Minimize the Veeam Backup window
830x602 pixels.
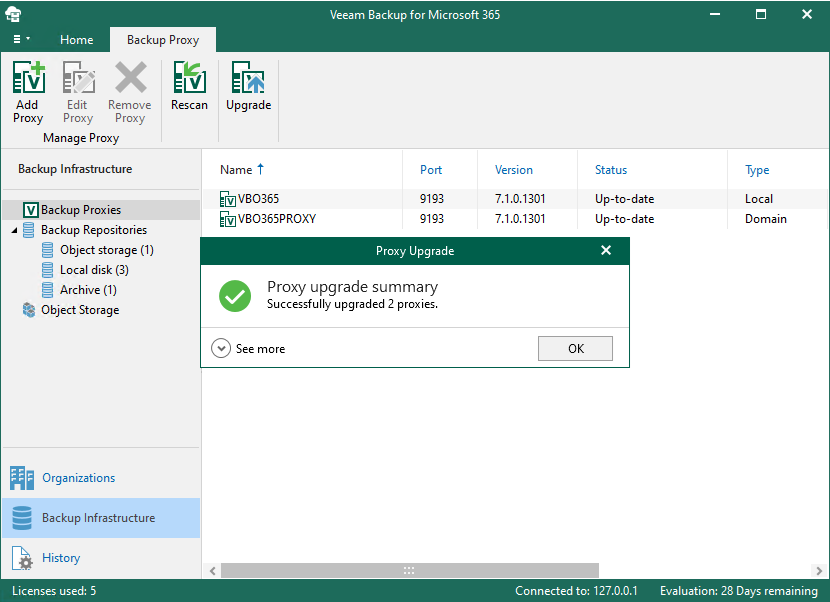715,14
